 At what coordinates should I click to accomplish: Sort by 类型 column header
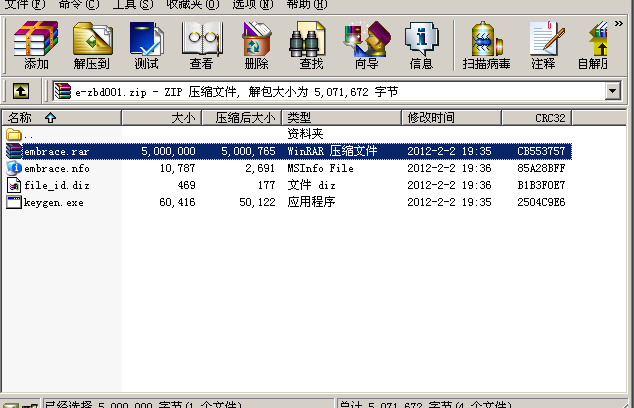[x=341, y=118]
